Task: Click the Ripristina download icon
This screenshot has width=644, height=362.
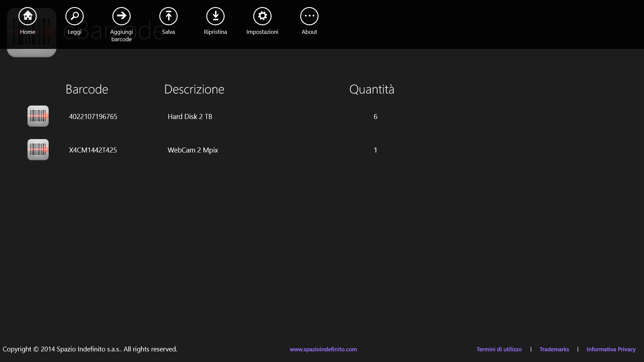Action: pos(215,16)
